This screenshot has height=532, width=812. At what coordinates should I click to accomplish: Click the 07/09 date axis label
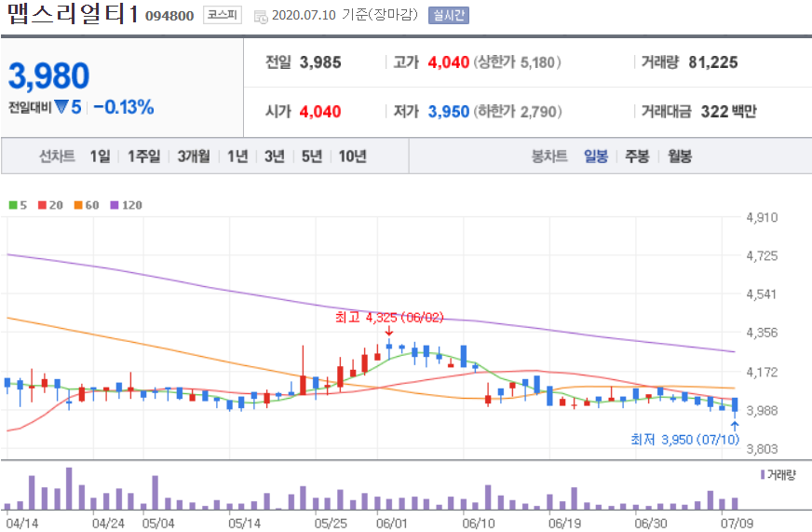737,524
